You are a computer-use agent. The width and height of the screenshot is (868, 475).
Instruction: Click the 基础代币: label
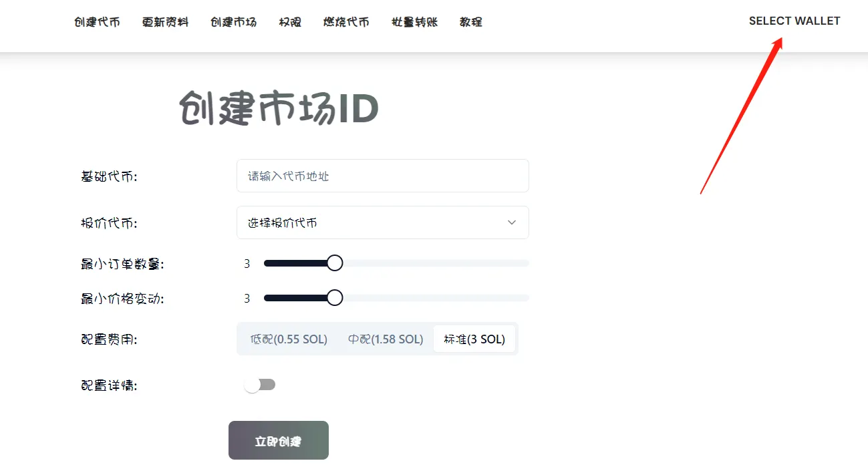109,176
